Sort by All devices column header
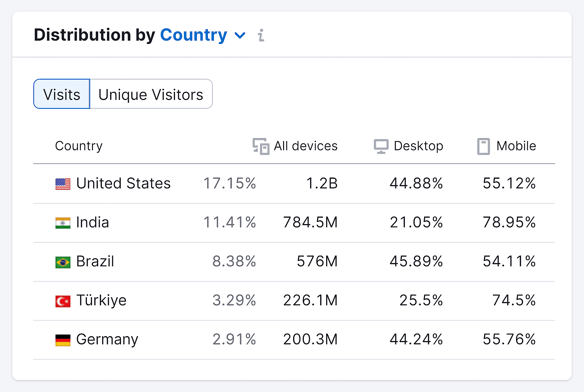Viewport: 584px width, 392px height. point(306,146)
